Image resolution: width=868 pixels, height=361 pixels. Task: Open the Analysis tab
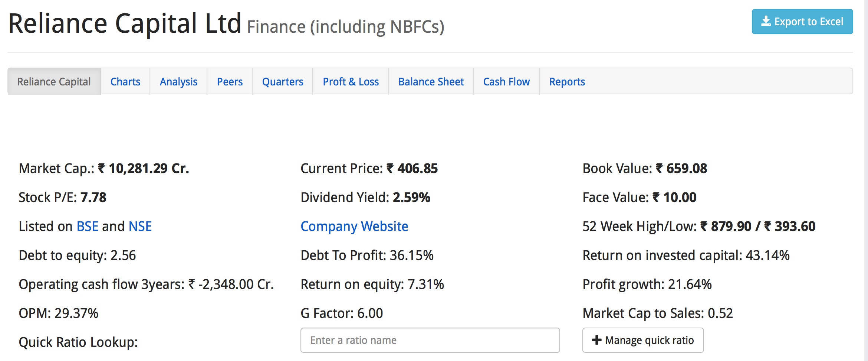(x=178, y=82)
